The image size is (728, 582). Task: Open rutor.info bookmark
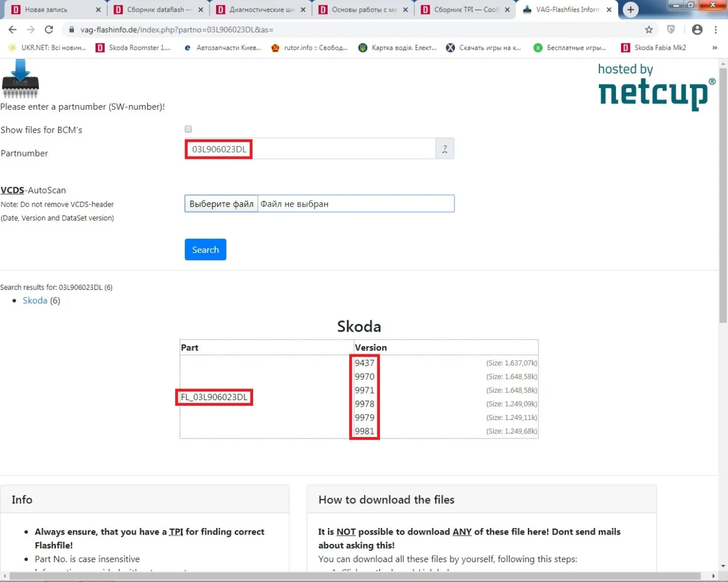[x=309, y=48]
